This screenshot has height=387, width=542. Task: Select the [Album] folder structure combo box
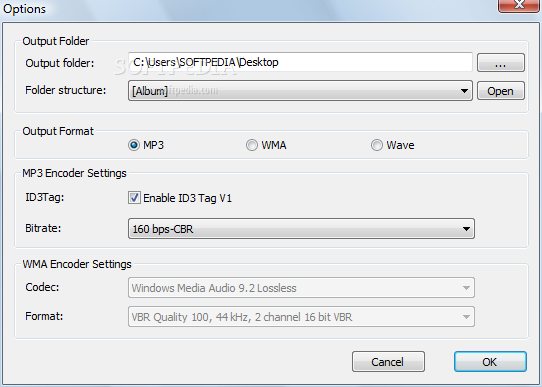click(x=300, y=91)
